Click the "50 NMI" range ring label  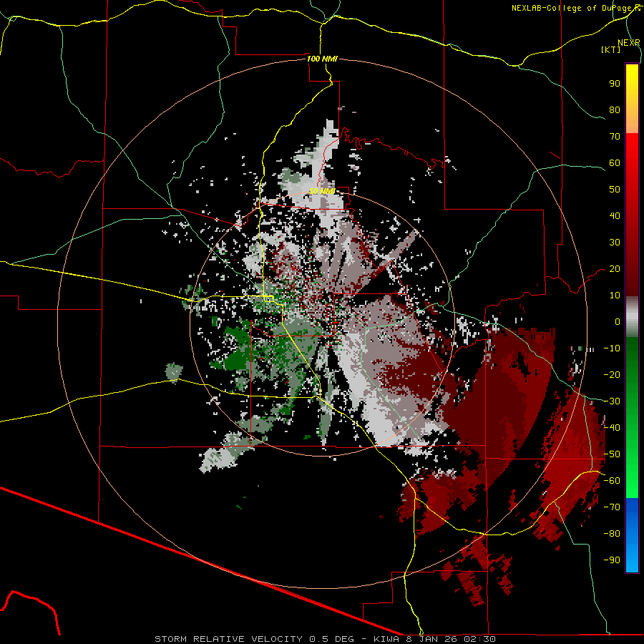point(322,191)
